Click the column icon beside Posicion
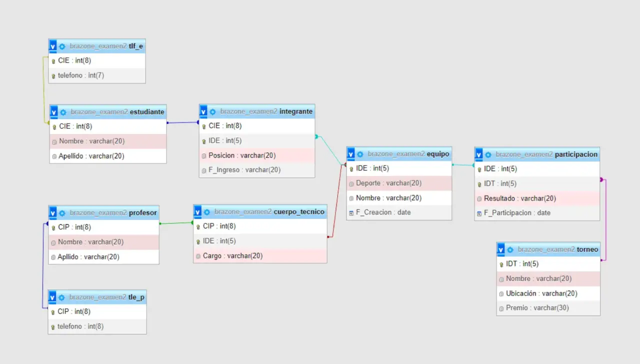 pyautogui.click(x=203, y=156)
